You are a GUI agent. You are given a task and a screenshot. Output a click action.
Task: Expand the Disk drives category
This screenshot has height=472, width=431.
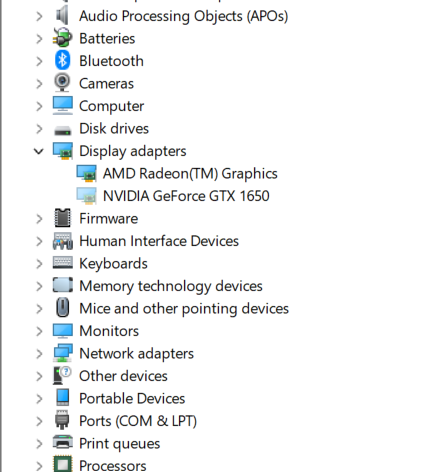[39, 129]
